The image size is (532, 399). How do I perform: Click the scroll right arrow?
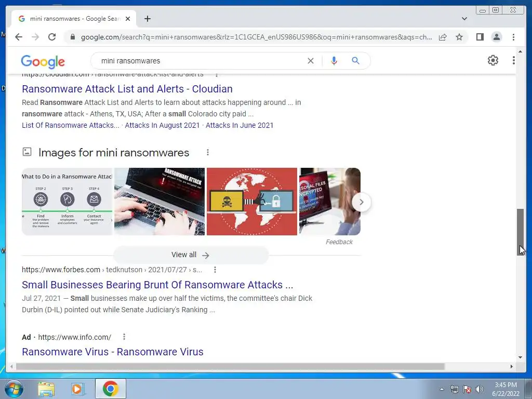pyautogui.click(x=512, y=366)
